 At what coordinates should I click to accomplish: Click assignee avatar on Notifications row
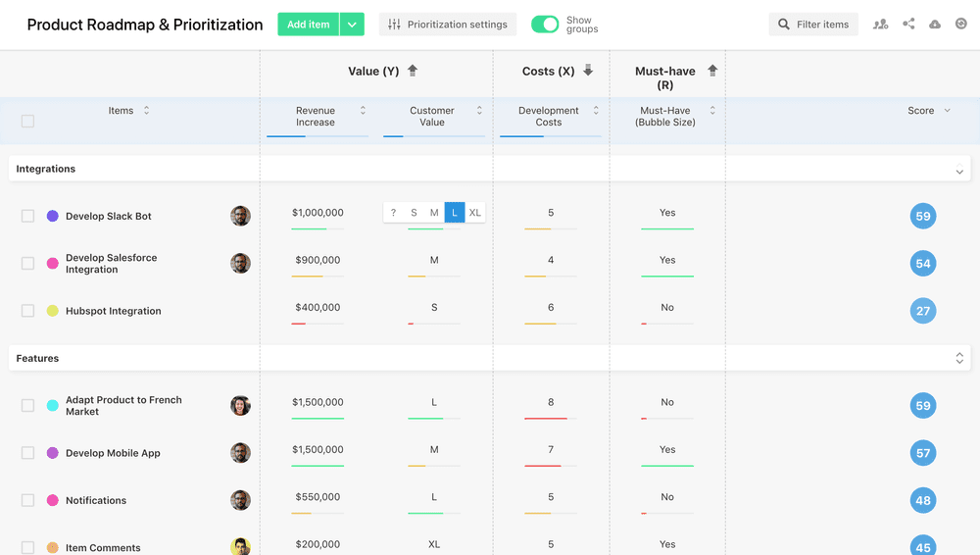(x=241, y=500)
